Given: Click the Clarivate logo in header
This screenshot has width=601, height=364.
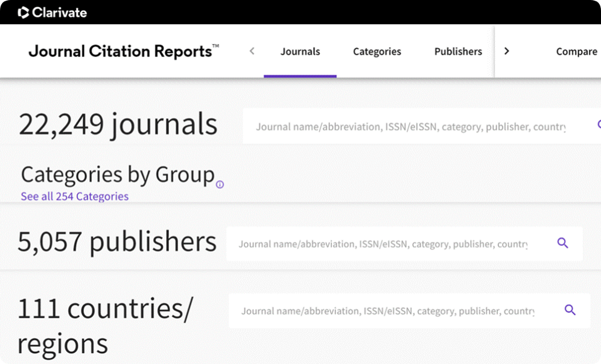Looking at the screenshot, I should (52, 13).
